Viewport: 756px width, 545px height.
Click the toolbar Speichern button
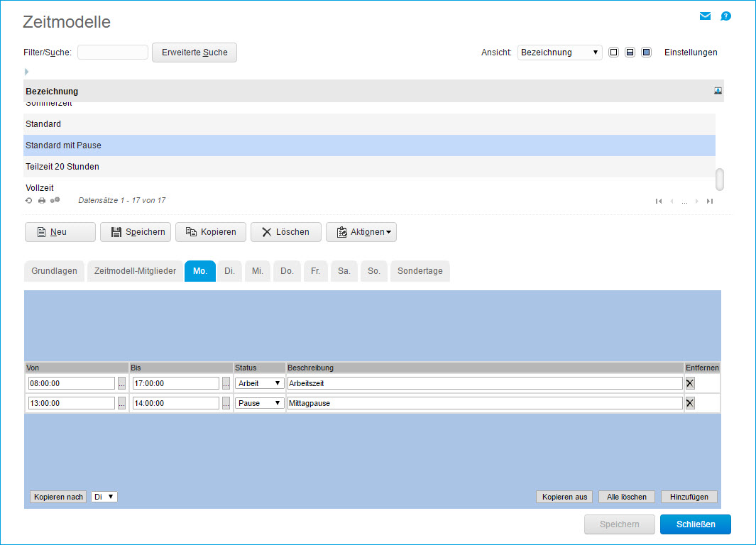[x=136, y=232]
